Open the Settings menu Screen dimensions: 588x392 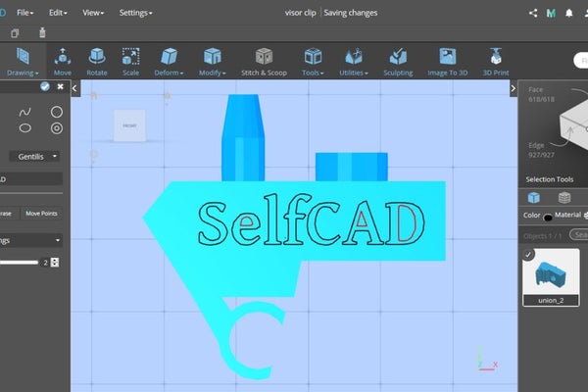135,13
